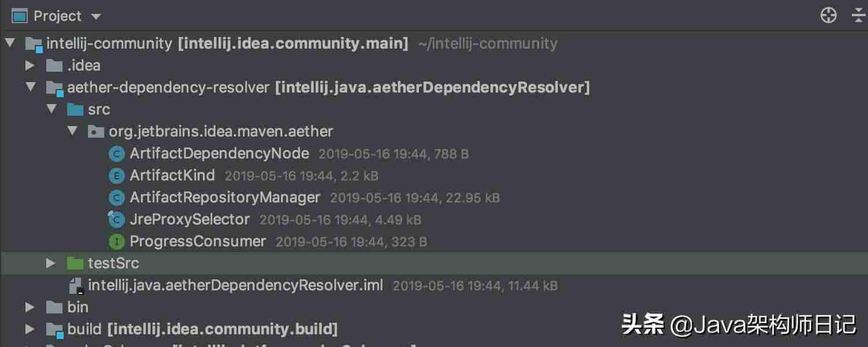Click the JreProxySelector class icon
The image size is (868, 347).
point(116,219)
